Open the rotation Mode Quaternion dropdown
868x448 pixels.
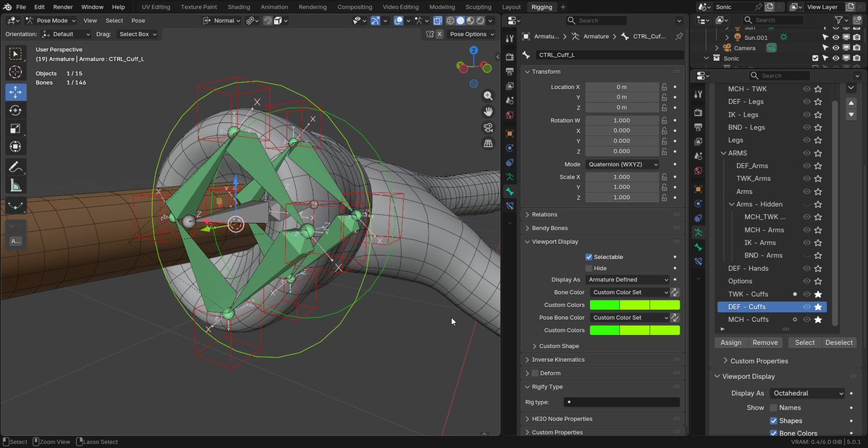coord(623,164)
